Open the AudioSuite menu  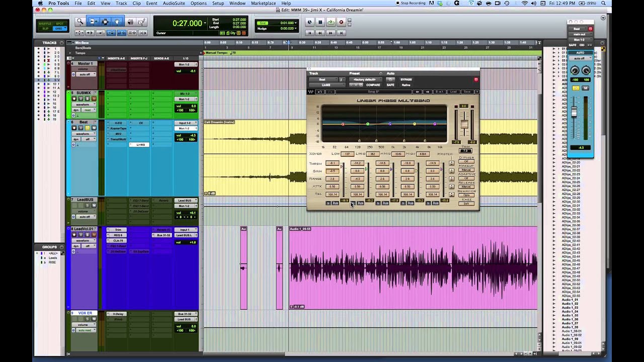click(x=174, y=3)
